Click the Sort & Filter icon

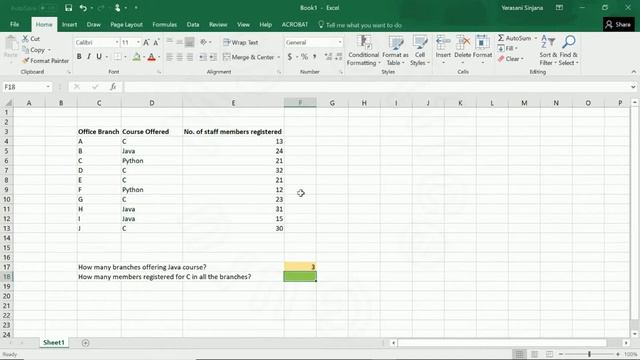tap(548, 42)
